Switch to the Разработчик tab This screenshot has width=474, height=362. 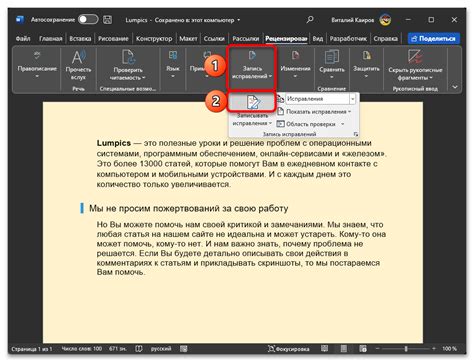348,39
